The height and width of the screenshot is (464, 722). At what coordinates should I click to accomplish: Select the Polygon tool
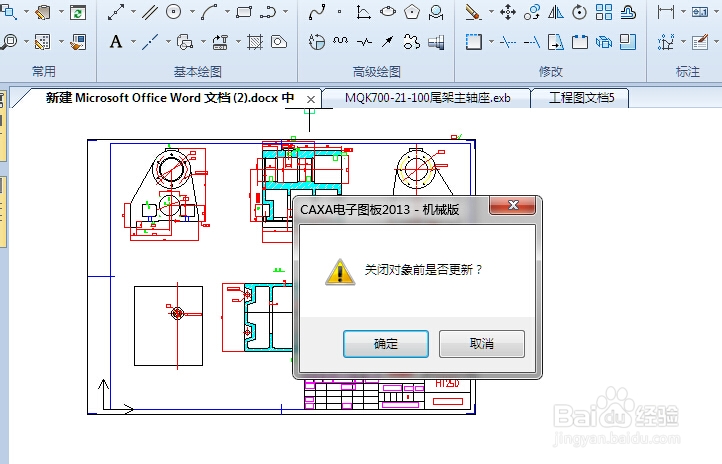tap(412, 12)
